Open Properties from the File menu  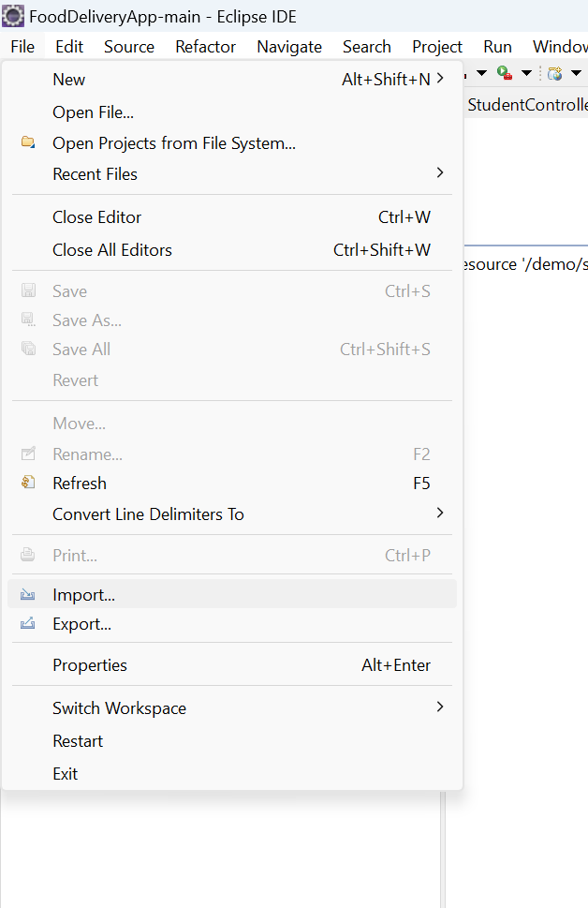click(x=90, y=665)
